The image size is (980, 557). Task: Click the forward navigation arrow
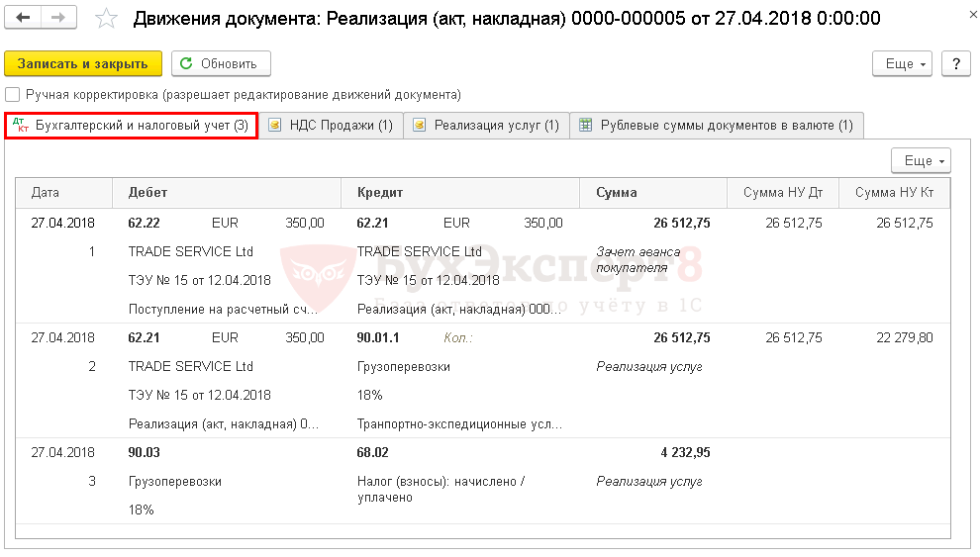tap(58, 19)
